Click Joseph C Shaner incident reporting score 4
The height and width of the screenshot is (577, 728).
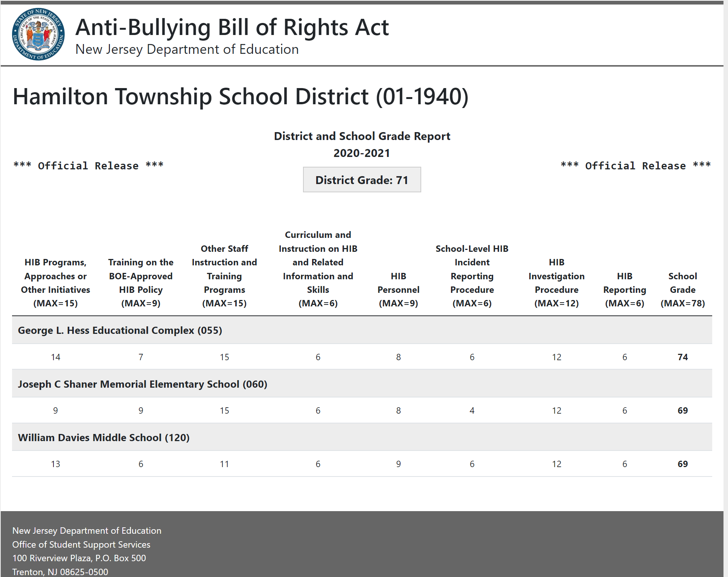(x=472, y=411)
